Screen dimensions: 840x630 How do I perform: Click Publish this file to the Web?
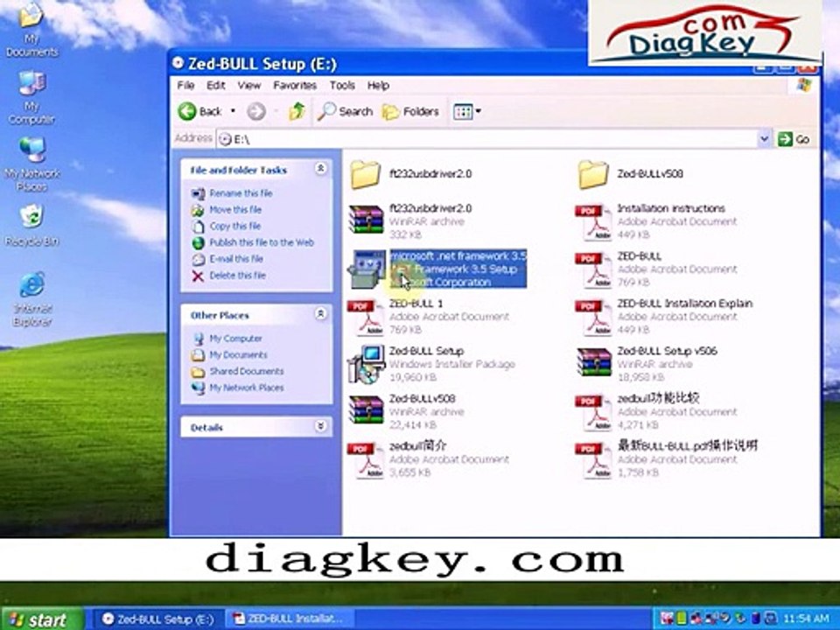coord(262,242)
